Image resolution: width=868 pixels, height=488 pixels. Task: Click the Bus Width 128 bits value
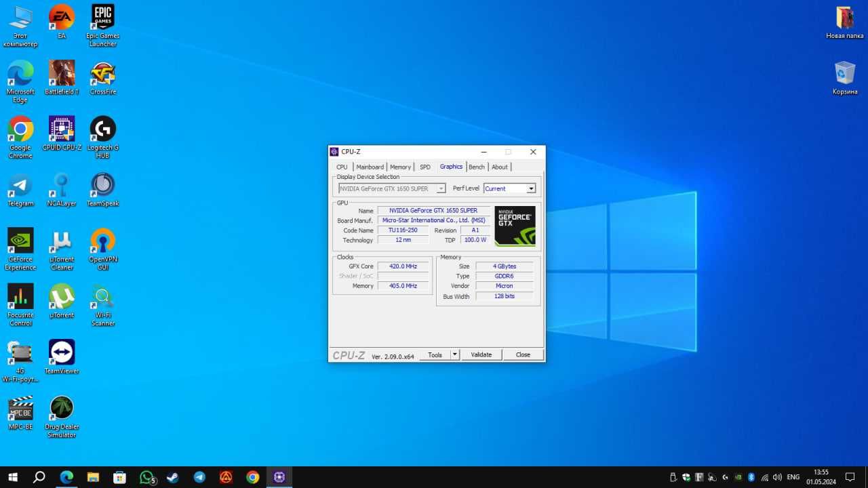coord(505,296)
